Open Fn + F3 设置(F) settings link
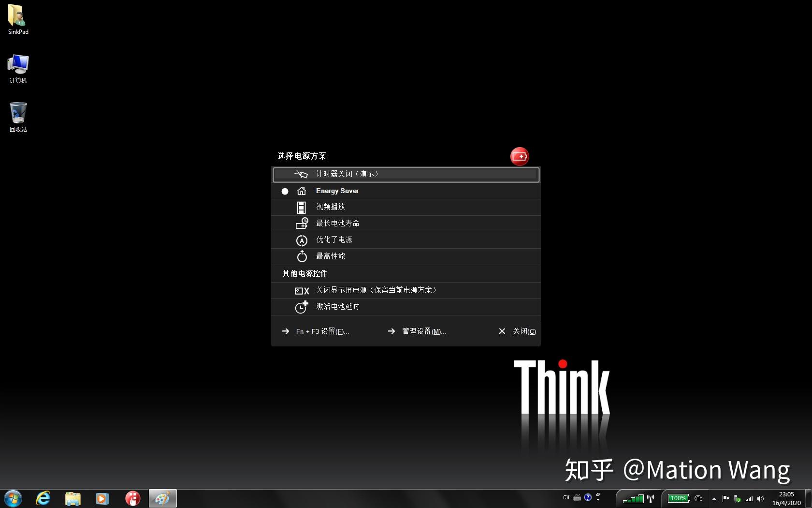Viewport: 812px width, 508px height. pyautogui.click(x=323, y=331)
